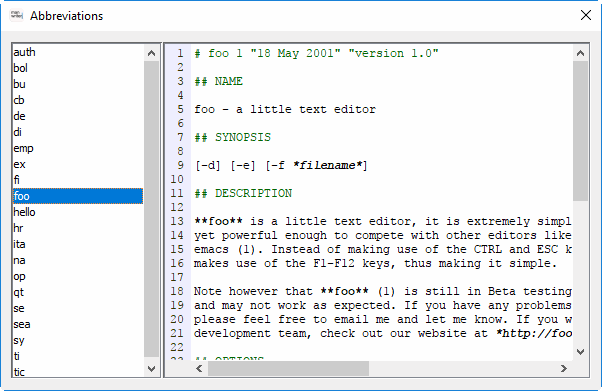The height and width of the screenshot is (391, 602).
Task: Select the 'qt' abbreviation
Action: tap(78, 292)
